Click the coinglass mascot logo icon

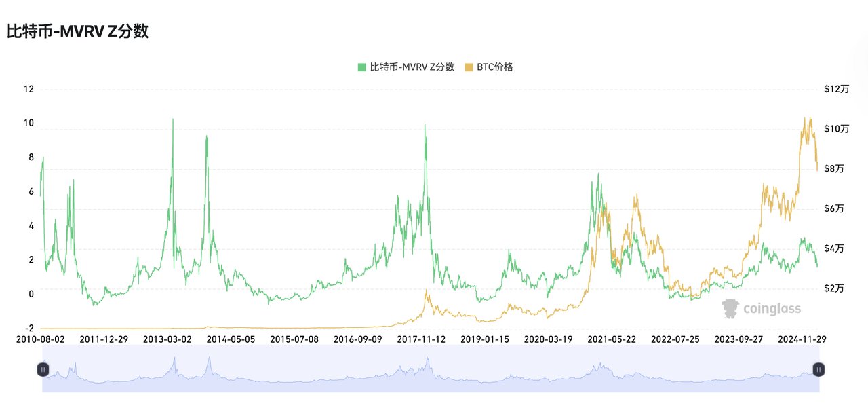tap(730, 309)
